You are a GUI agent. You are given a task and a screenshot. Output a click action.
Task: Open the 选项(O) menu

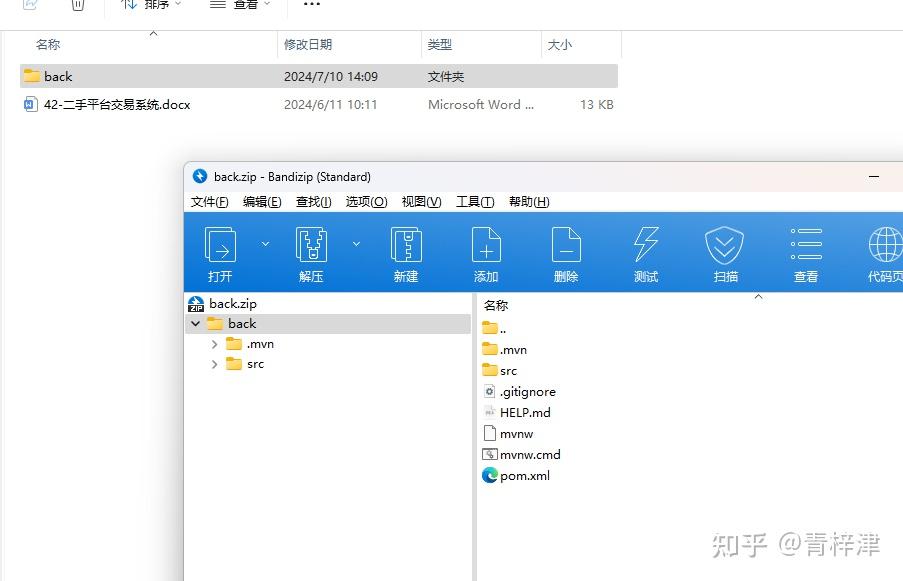click(x=366, y=202)
